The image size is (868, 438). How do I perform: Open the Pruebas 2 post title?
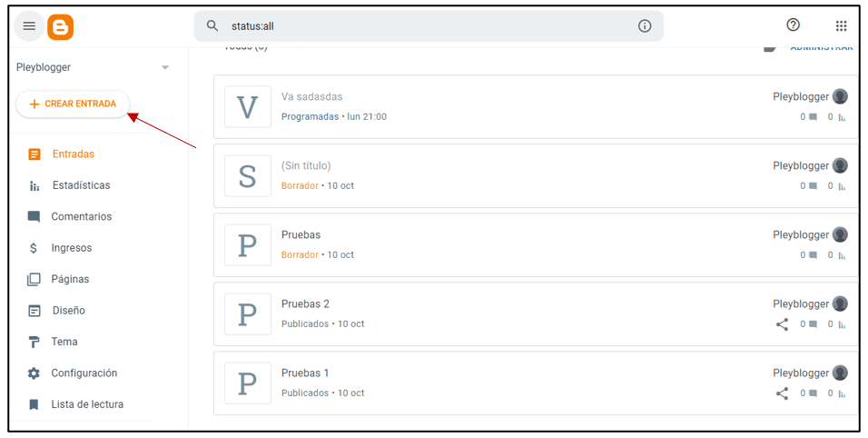305,304
